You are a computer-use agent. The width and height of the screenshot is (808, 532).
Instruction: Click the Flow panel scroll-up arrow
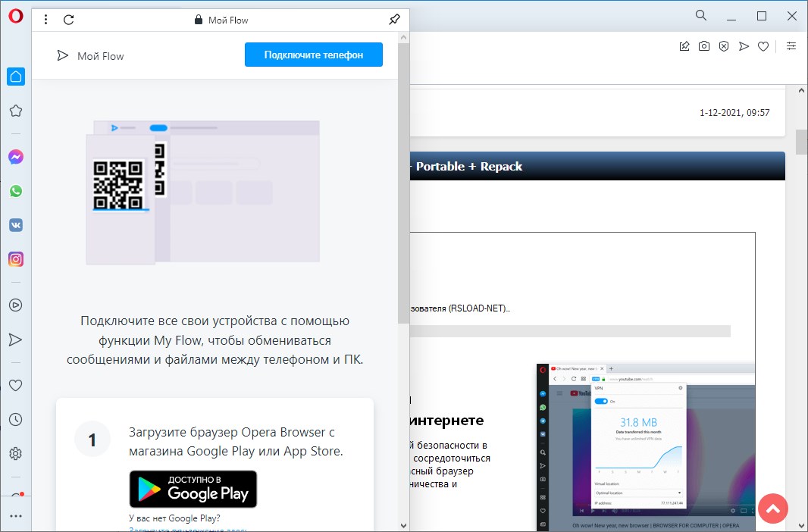(x=403, y=37)
